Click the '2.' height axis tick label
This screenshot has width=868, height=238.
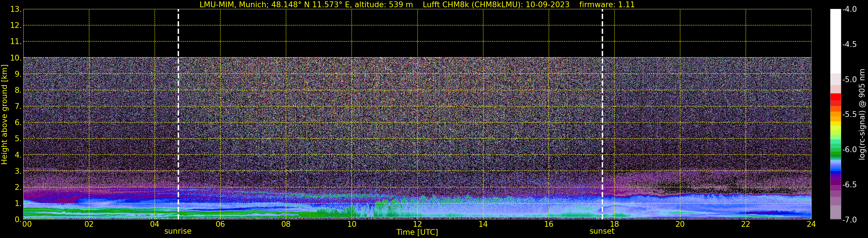click(x=18, y=187)
